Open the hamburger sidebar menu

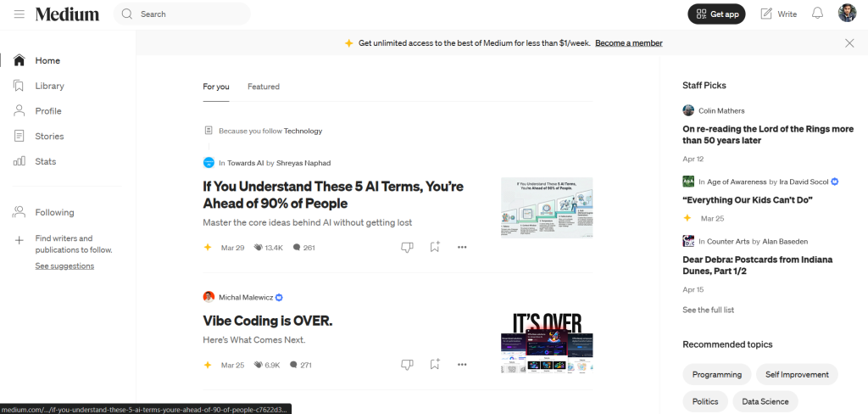click(19, 14)
